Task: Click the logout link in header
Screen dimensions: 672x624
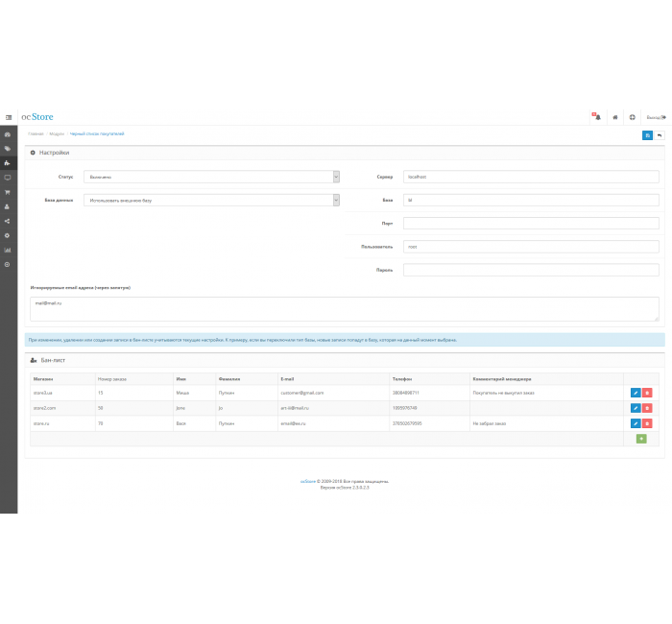Action: coord(656,117)
